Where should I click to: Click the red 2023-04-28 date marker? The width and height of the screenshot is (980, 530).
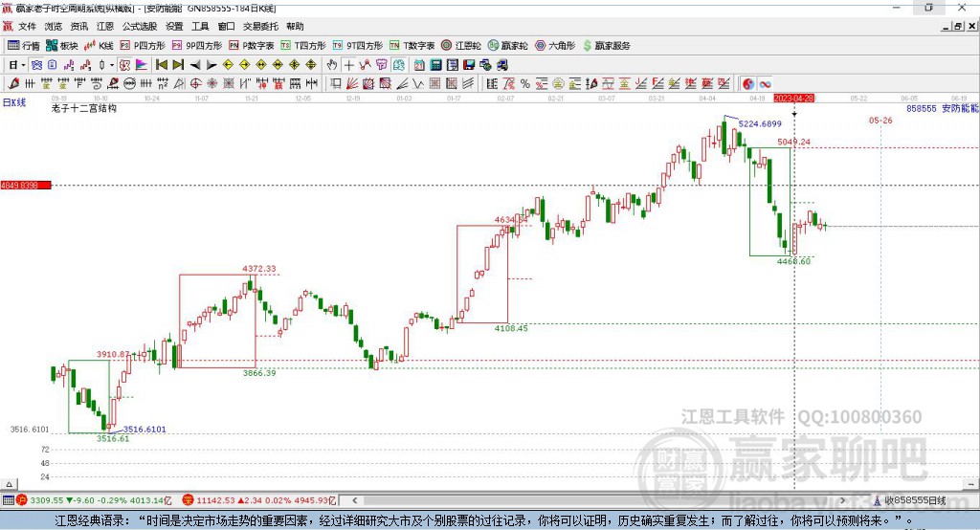coord(793,98)
